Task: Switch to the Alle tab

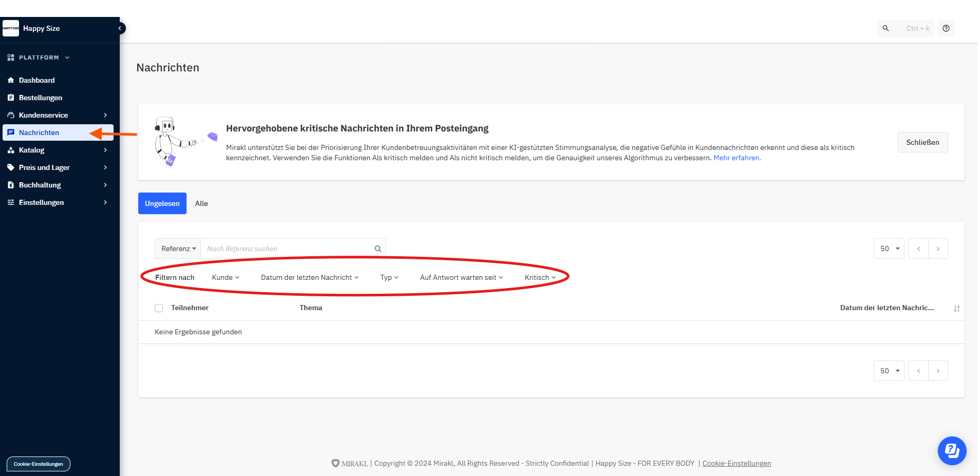Action: tap(201, 203)
